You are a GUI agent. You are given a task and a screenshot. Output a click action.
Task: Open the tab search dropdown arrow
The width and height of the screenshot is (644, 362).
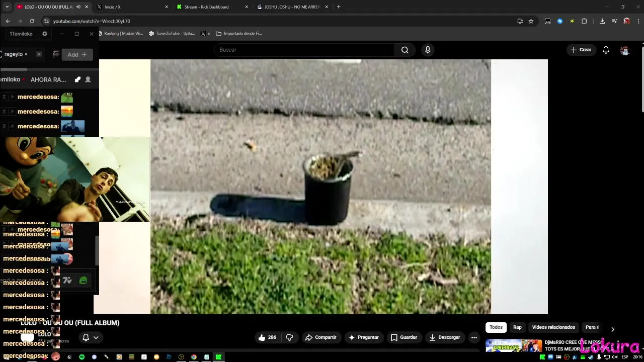(7, 7)
